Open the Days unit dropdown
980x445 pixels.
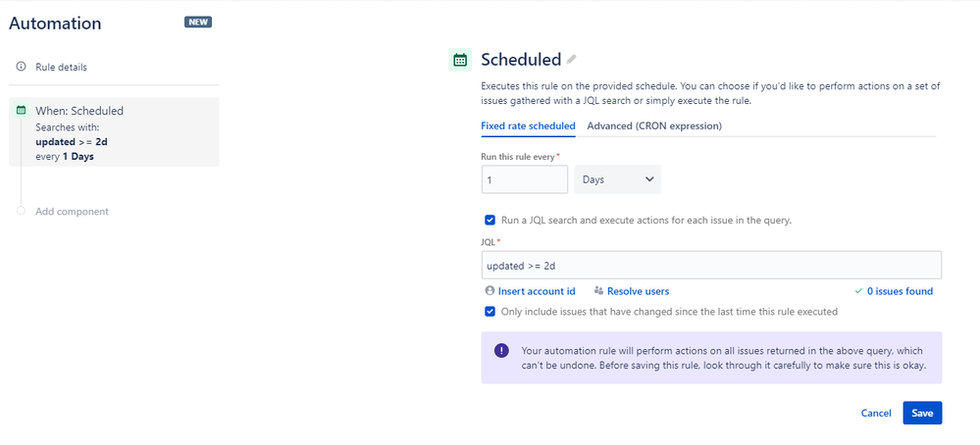click(617, 179)
